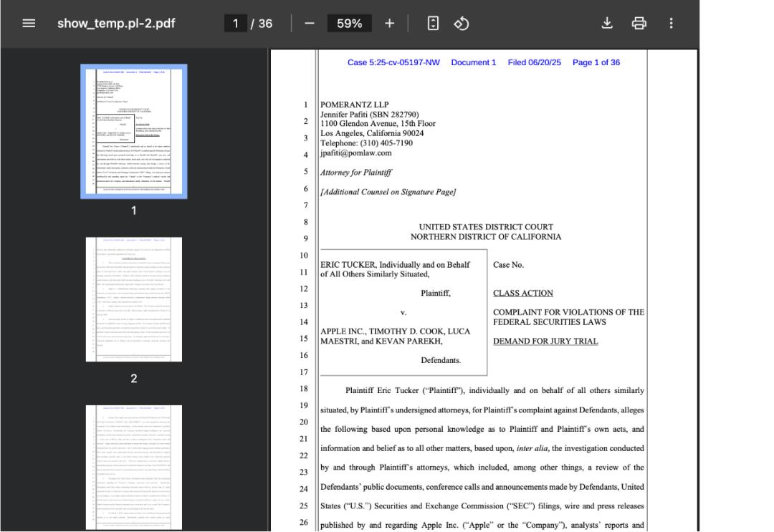The image size is (774, 532).
Task: Toggle the sidebar hamburger menu
Action: coord(29,23)
